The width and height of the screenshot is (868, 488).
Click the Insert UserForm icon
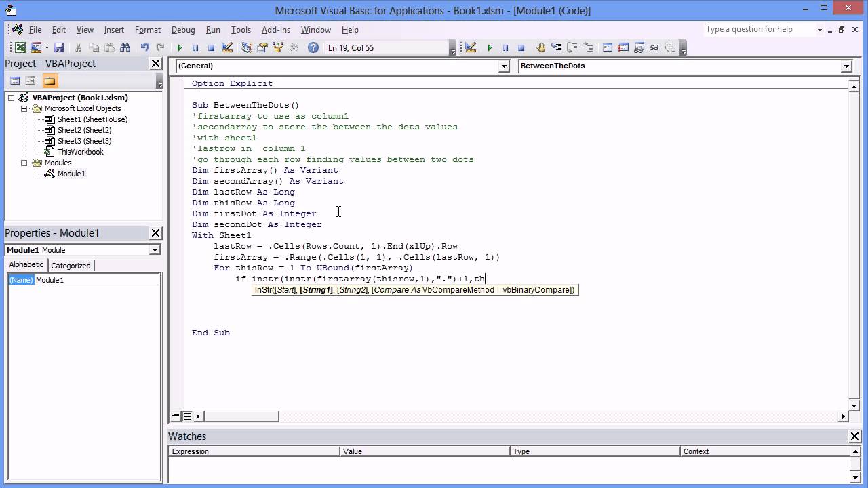tap(36, 47)
